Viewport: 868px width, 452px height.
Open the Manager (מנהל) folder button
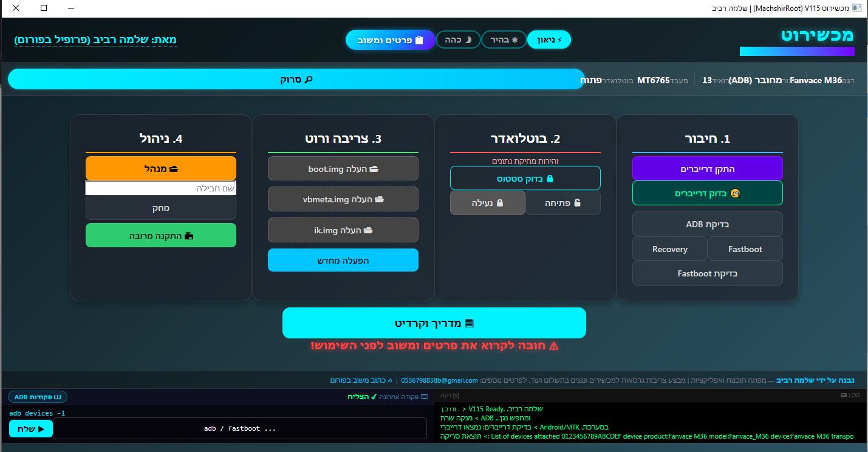(x=160, y=168)
